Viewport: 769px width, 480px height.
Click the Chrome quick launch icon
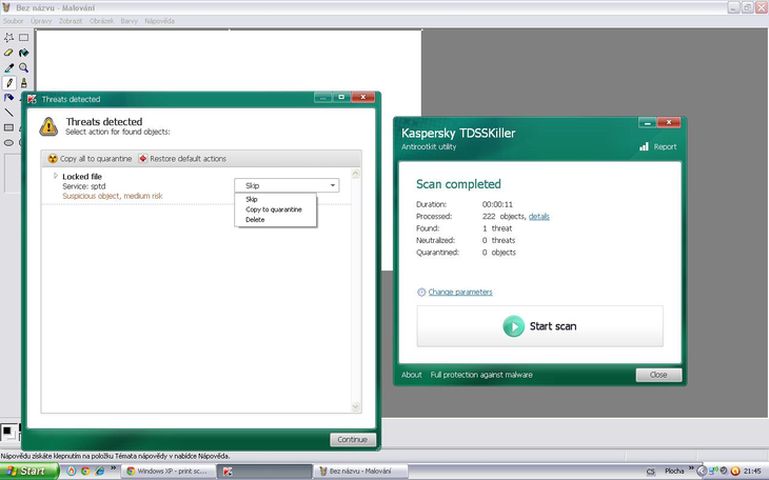pyautogui.click(x=86, y=471)
